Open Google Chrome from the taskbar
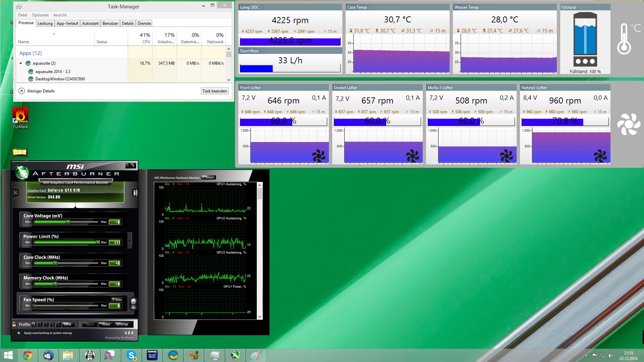Screen dimensions: 644x362 tap(27, 355)
